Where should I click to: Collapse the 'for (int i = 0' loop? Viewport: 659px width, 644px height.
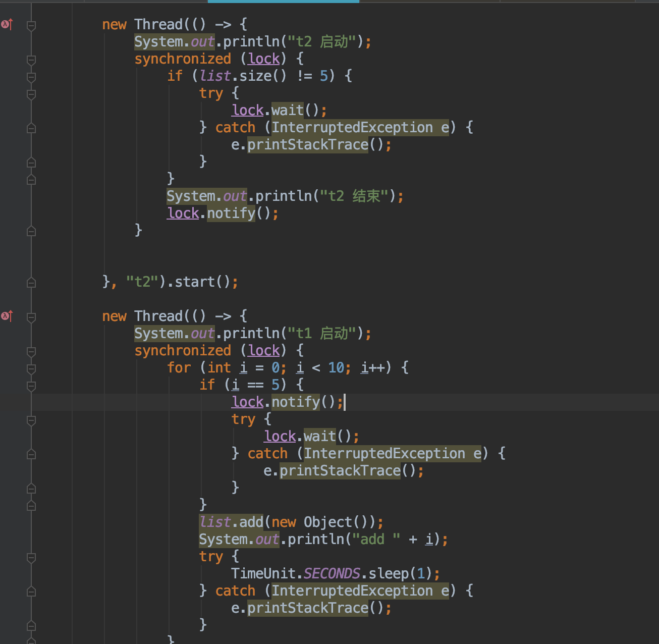click(x=31, y=368)
